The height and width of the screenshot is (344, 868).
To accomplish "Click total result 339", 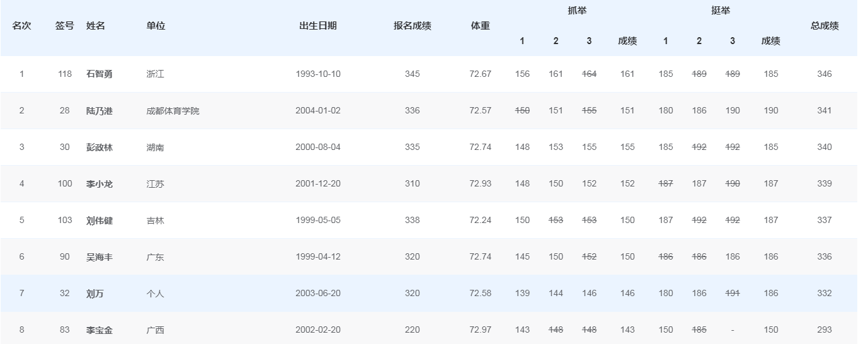I will 825,183.
